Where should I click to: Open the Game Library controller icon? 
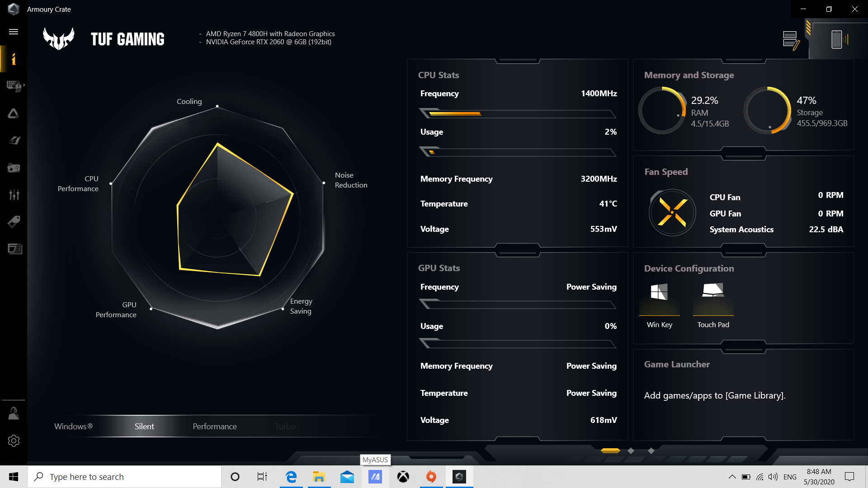coord(14,168)
